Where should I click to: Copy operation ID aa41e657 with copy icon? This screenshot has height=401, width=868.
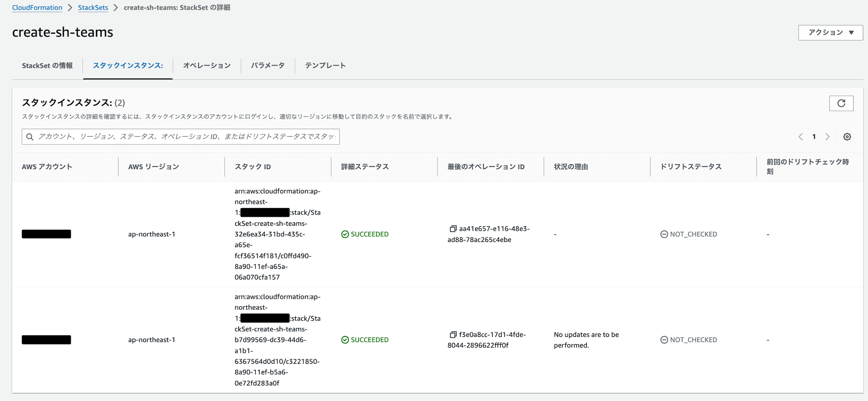(x=453, y=229)
